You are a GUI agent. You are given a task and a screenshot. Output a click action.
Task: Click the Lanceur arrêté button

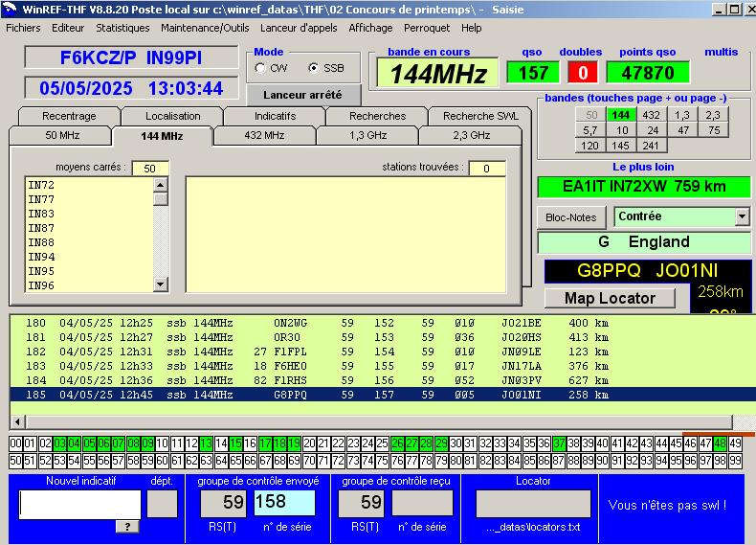[303, 95]
